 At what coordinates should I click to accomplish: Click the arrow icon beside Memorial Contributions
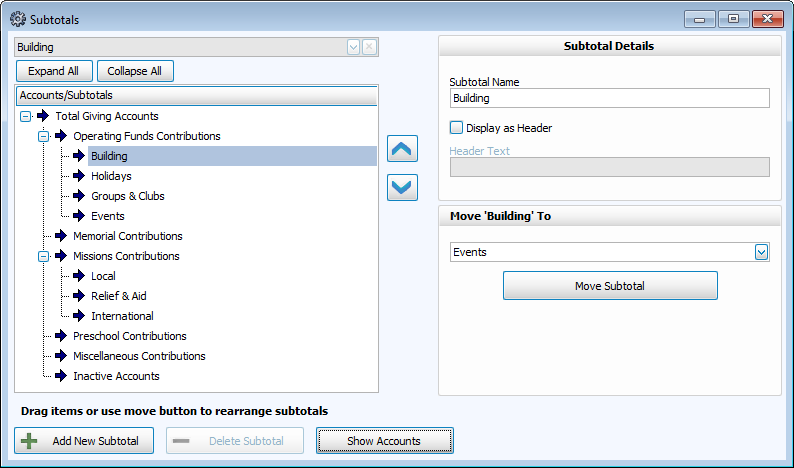click(x=61, y=236)
